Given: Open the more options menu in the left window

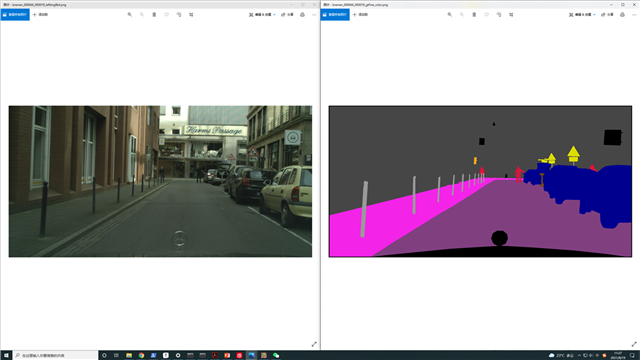Looking at the screenshot, I should (x=314, y=15).
